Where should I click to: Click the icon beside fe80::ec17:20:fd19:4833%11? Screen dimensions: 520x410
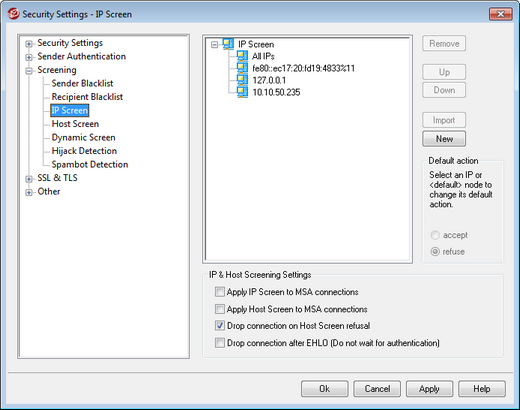pyautogui.click(x=242, y=68)
